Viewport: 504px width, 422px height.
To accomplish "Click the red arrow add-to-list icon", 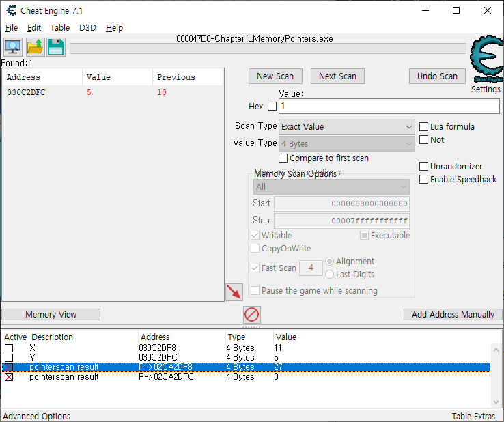I will click(234, 292).
